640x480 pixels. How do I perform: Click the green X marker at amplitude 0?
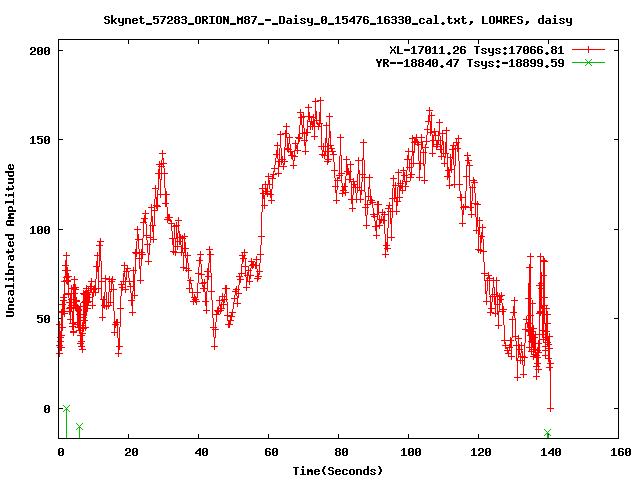(67, 408)
